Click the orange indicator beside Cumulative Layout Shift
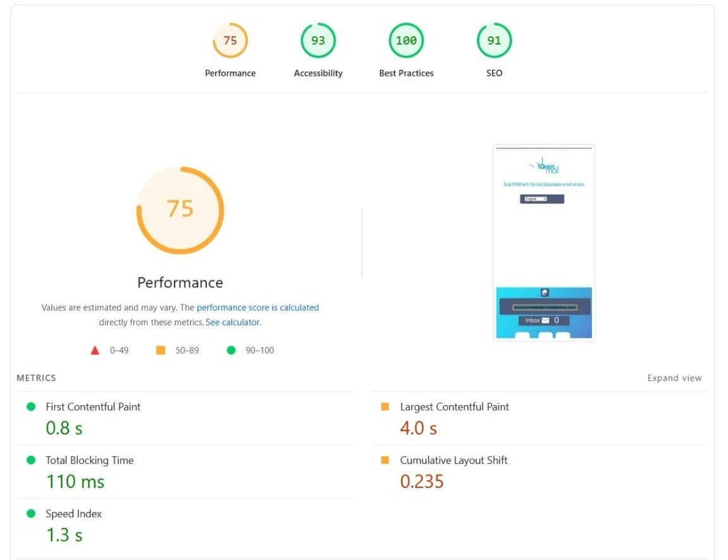This screenshot has height=560, width=728. (386, 460)
